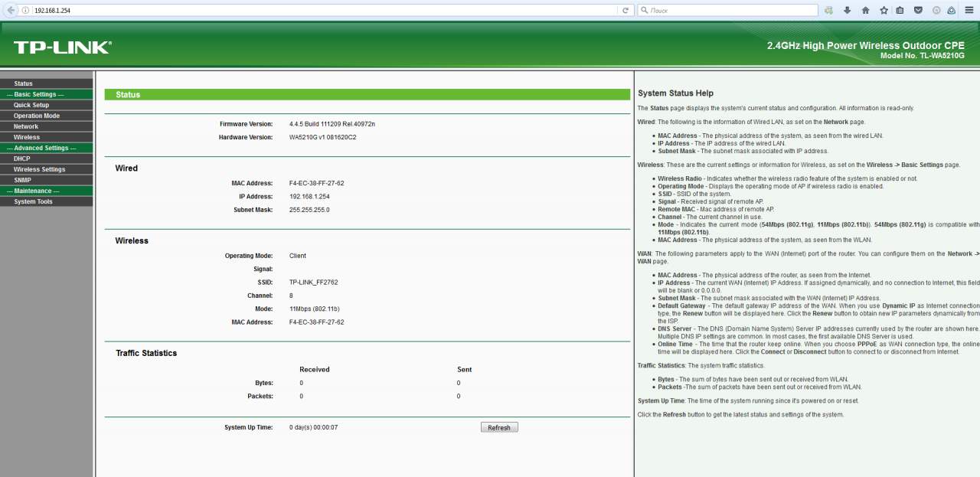This screenshot has width=980, height=477.
Task: Click the Wired section heading
Action: [x=126, y=168]
